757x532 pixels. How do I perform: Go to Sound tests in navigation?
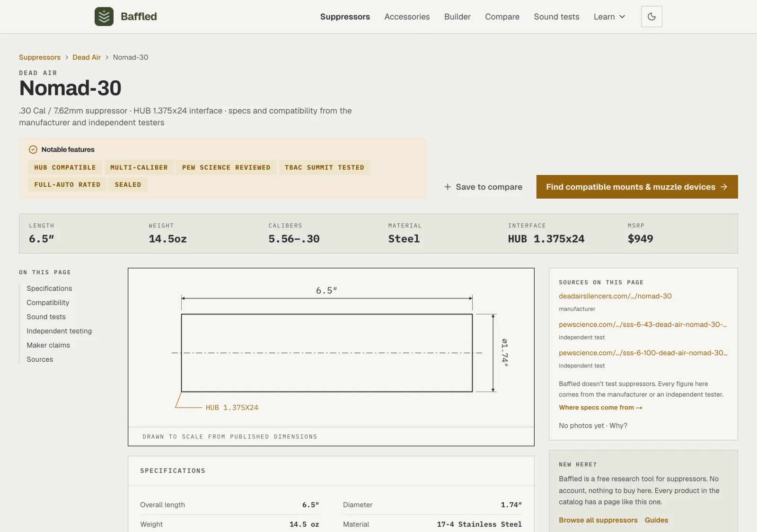(x=556, y=17)
